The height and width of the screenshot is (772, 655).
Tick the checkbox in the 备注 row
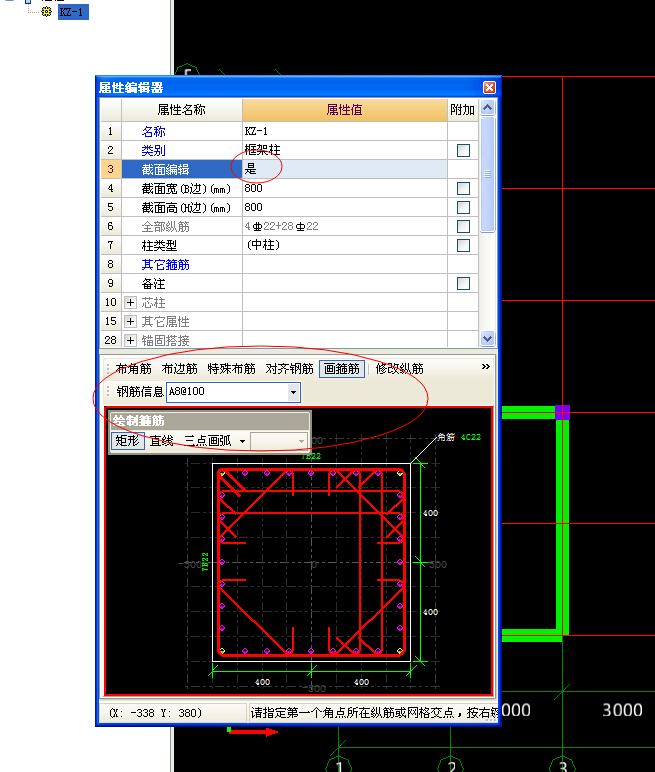pyautogui.click(x=463, y=283)
